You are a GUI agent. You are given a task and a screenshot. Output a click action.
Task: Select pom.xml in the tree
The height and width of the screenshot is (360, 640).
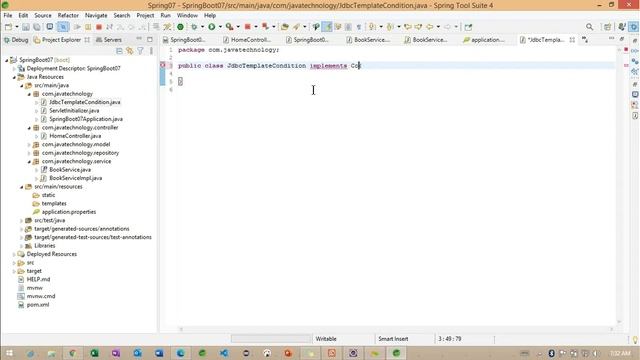click(38, 305)
